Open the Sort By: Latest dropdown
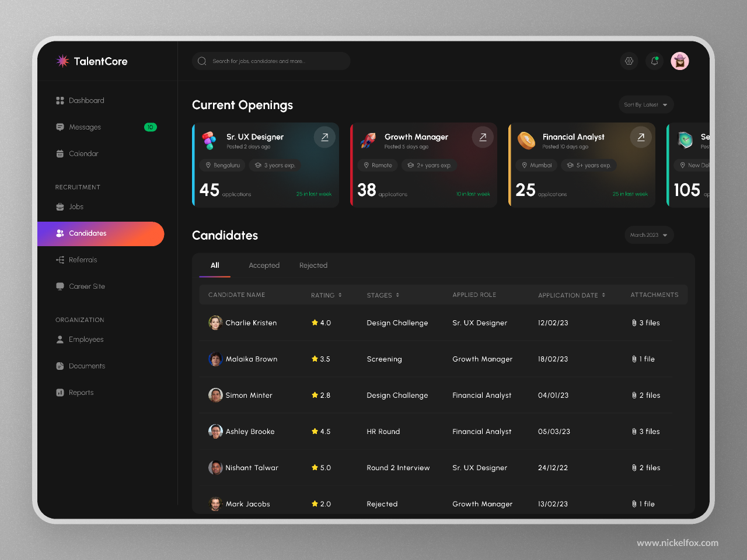The width and height of the screenshot is (747, 560). 645,104
